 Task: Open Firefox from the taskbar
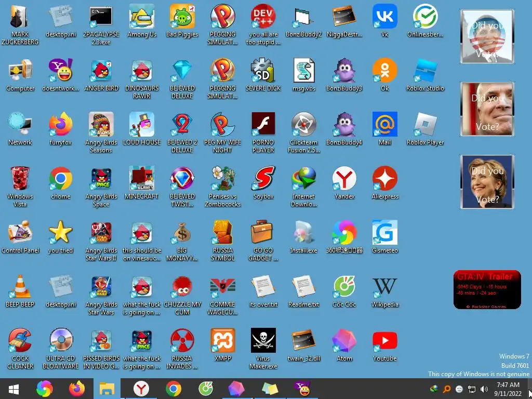coord(77,389)
